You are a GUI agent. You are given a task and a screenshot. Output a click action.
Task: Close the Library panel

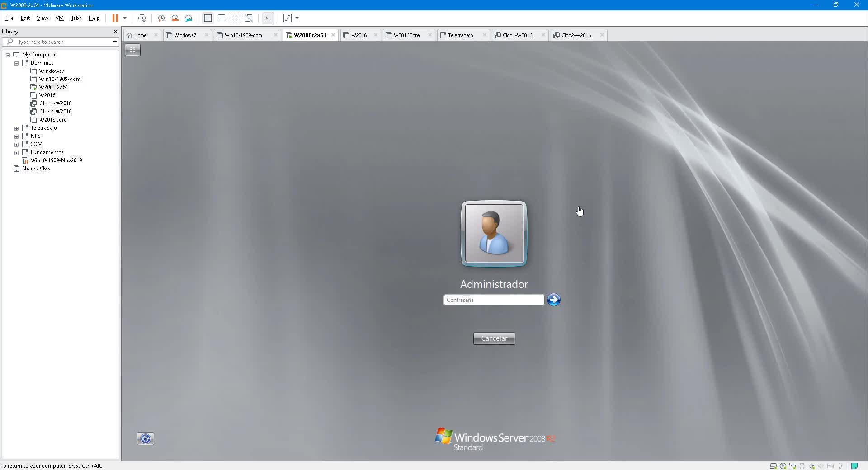[x=115, y=32]
